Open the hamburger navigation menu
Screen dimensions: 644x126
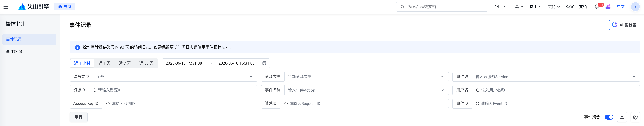pos(6,7)
